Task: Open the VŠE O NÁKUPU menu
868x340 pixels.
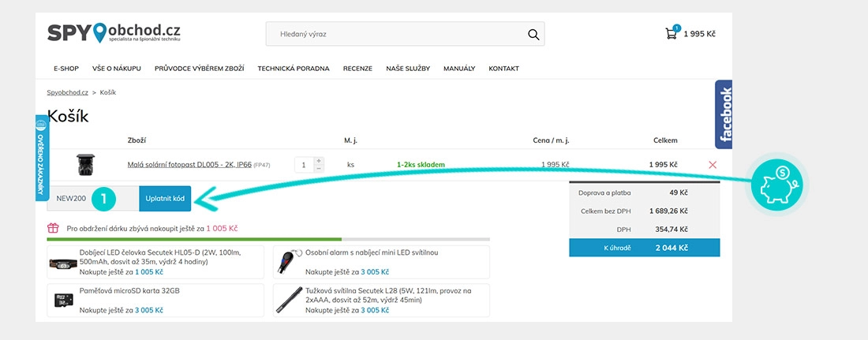Action: [117, 69]
